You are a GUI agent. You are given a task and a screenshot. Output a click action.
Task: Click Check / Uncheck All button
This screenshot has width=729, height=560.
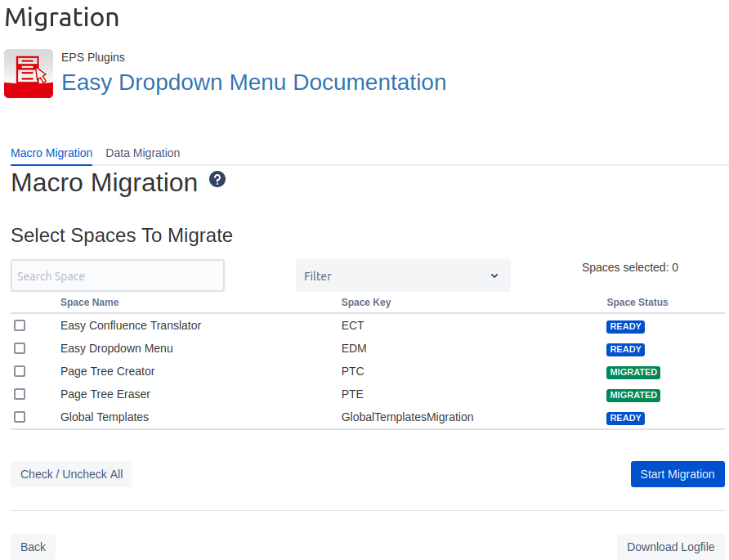click(72, 474)
